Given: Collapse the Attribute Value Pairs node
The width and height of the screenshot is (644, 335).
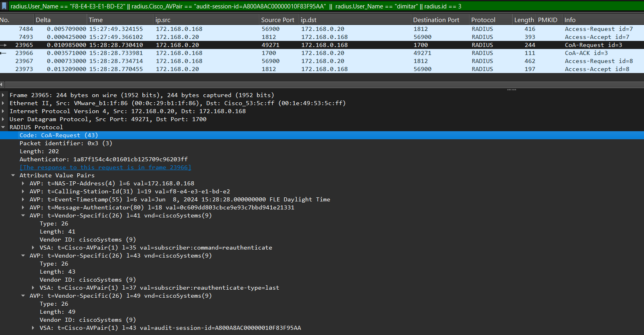Looking at the screenshot, I should (13, 175).
